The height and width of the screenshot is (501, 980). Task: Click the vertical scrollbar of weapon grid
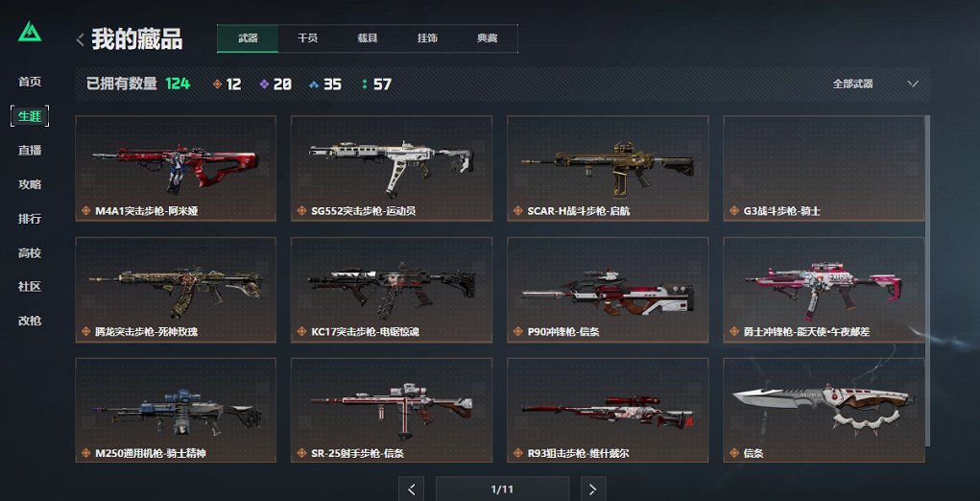tap(927, 280)
